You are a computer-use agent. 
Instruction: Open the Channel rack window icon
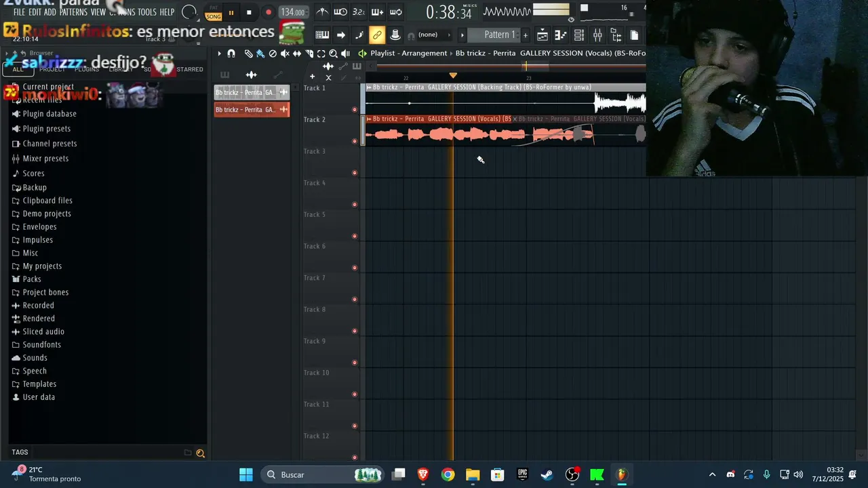[x=579, y=35]
